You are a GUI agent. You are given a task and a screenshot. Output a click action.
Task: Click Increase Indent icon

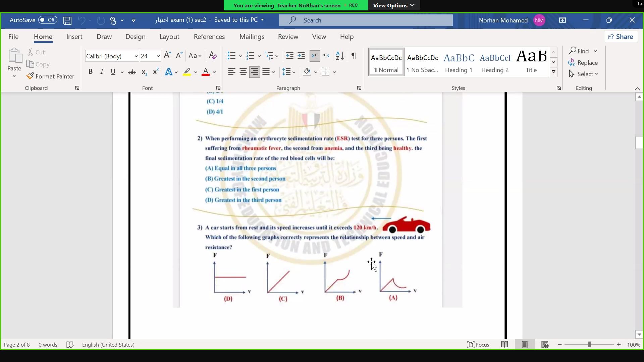point(301,56)
